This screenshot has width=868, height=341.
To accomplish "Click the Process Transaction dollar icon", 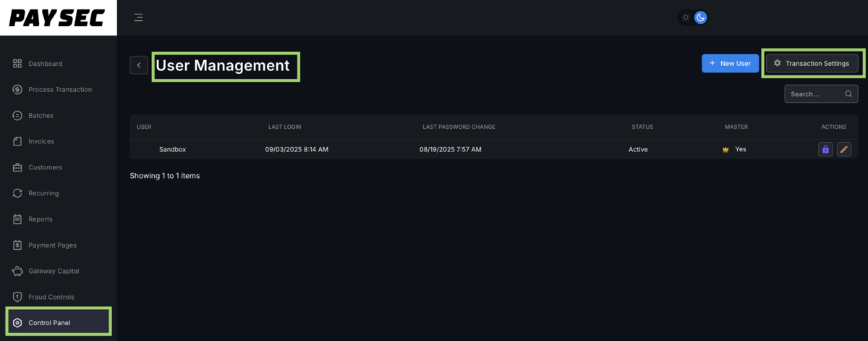I will click(17, 90).
